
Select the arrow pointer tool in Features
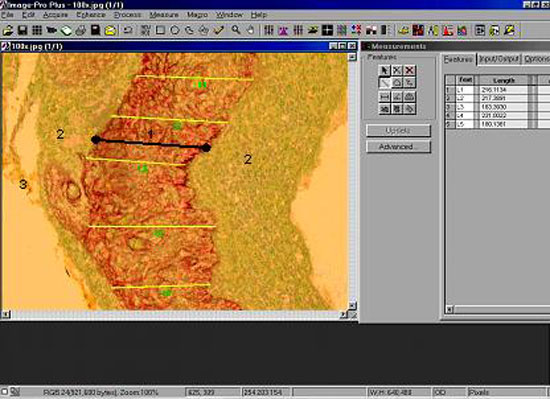[384, 70]
